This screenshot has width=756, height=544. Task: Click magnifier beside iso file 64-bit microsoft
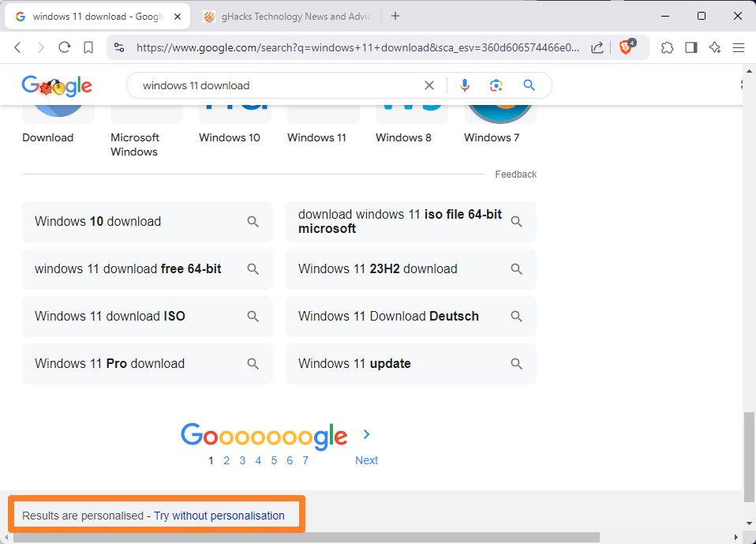[516, 221]
